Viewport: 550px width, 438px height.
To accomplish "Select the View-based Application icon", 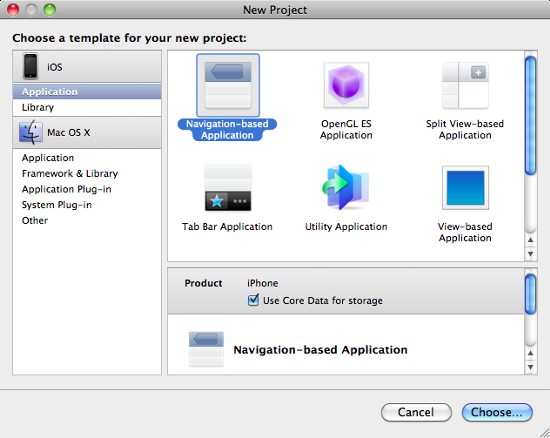I will click(465, 188).
